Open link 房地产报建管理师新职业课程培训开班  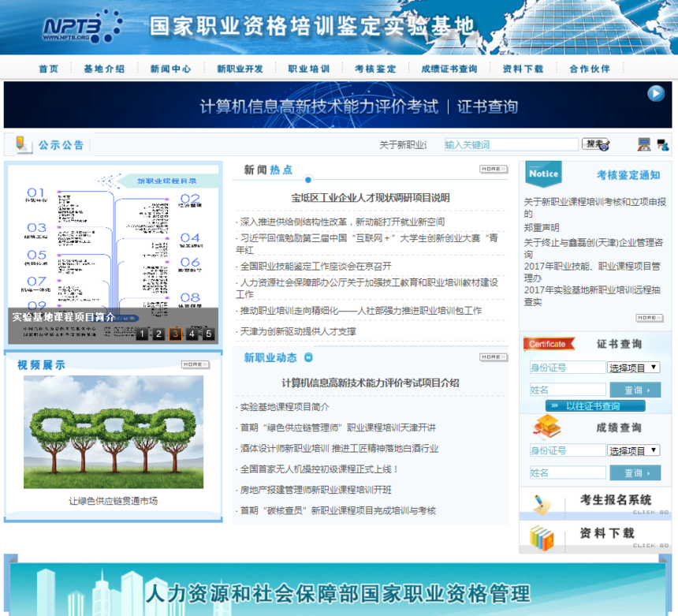coord(315,490)
